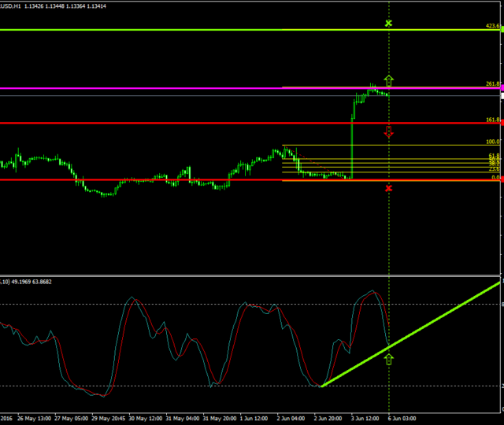504x425 pixels.
Task: Click the white current price tag on the right axis
Action: [x=501, y=94]
